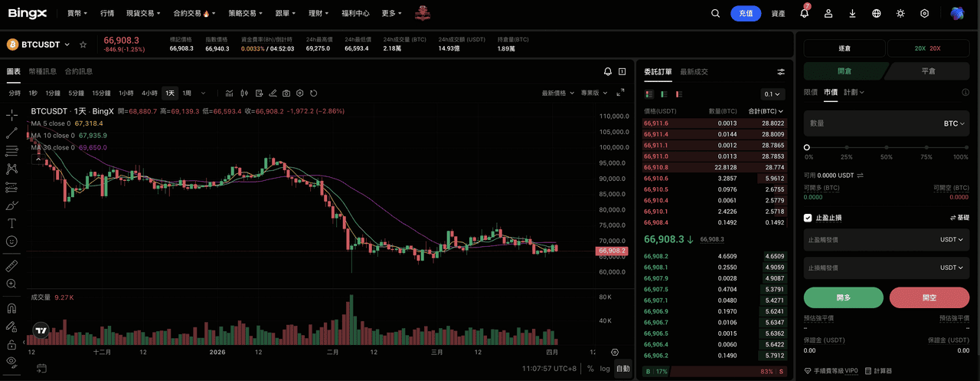
Task: Set quantity slider to 50% mark
Action: (x=886, y=147)
